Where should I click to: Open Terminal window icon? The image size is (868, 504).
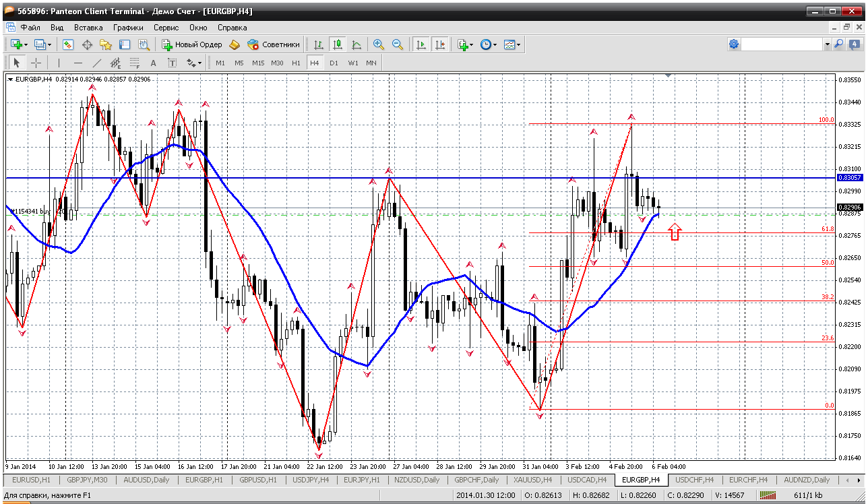[125, 44]
